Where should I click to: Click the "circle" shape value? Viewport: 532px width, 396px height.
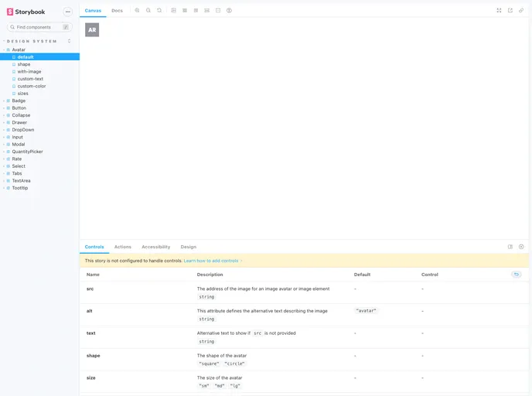234,364
